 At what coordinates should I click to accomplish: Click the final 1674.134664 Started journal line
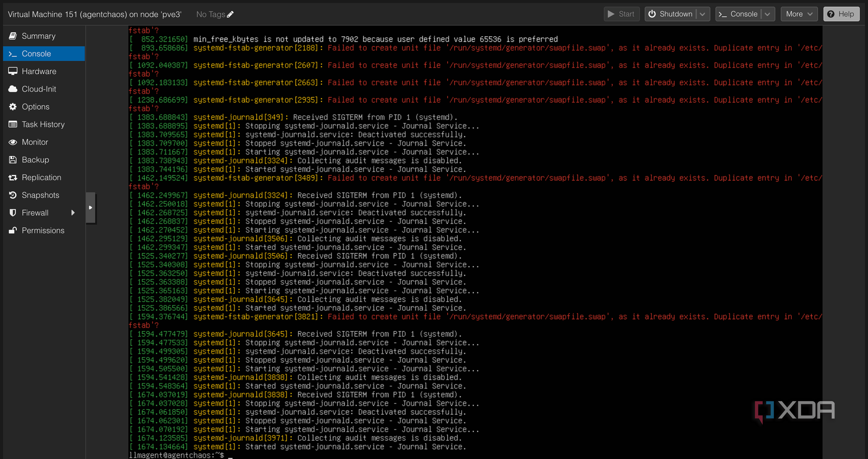click(298, 447)
